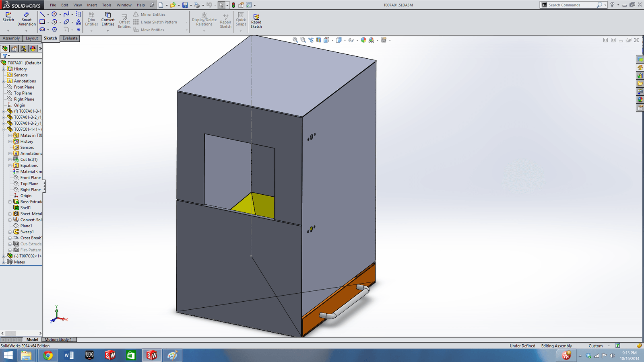Open the Sketch button dropdown arrow
This screenshot has width=644, height=362.
8,31
